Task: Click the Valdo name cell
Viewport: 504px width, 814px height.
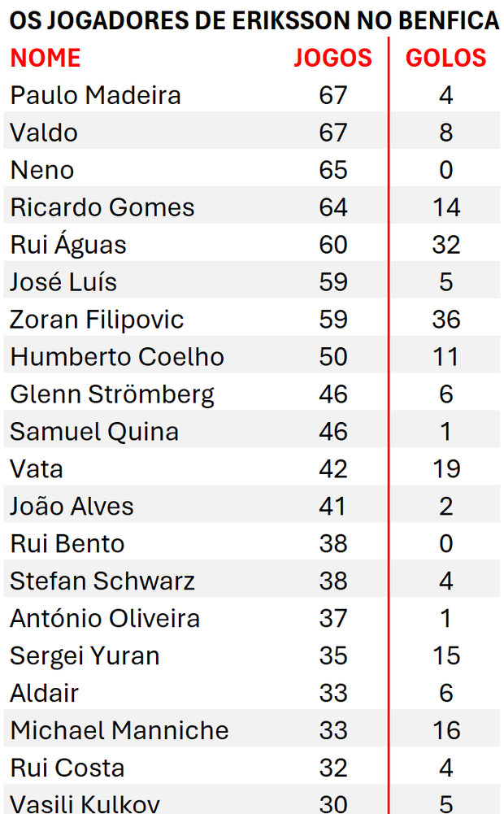Action: coord(44,133)
